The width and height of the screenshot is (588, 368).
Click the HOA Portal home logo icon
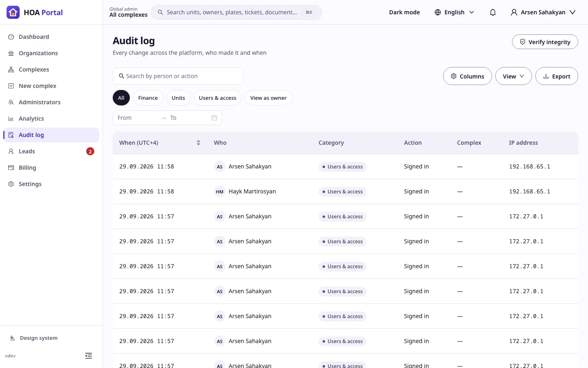coord(13,12)
